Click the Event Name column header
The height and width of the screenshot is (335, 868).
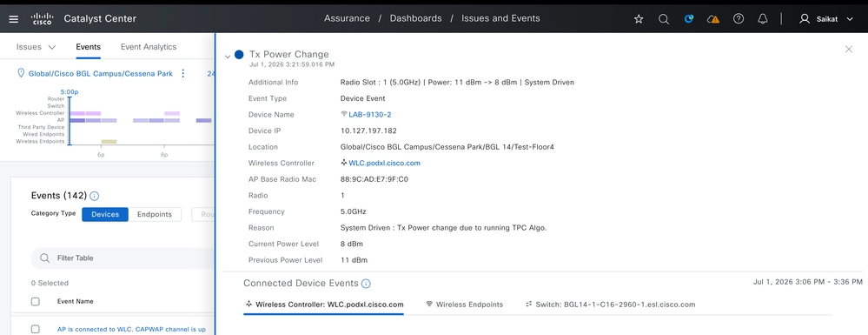76,301
